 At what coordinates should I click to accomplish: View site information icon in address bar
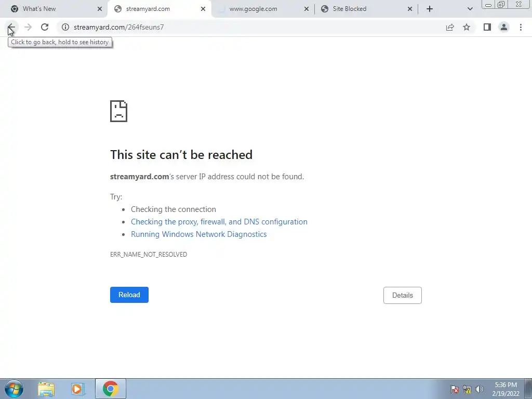[x=65, y=27]
